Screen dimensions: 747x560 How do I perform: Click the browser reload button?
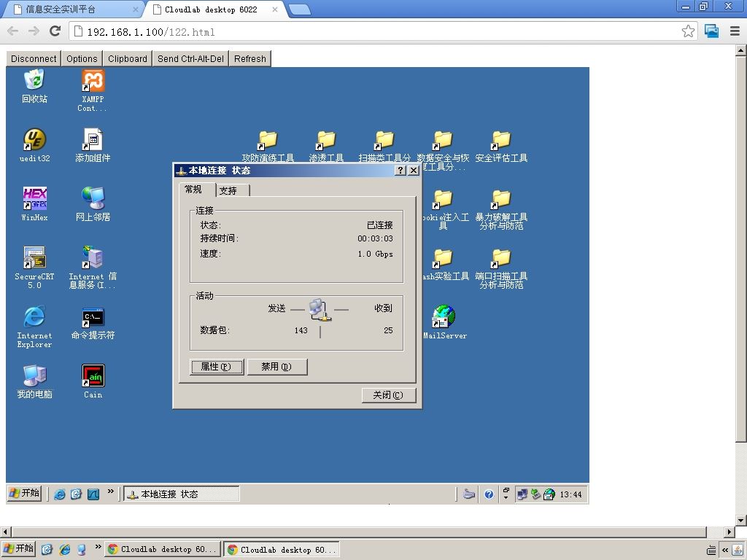coord(55,31)
